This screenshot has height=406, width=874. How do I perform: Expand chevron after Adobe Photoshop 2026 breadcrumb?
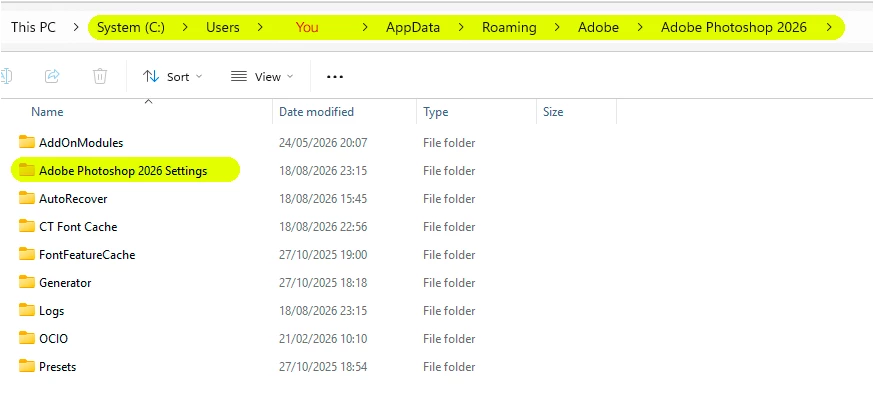(831, 27)
